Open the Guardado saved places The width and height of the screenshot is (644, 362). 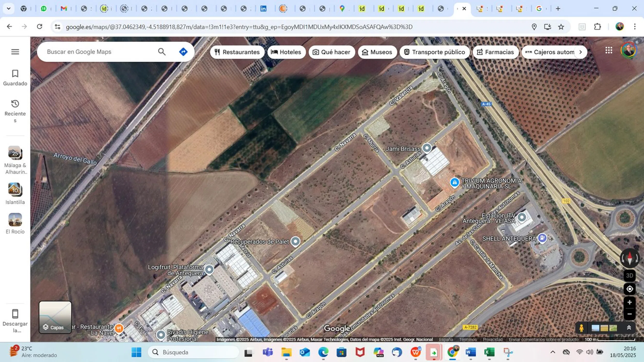coord(15,77)
